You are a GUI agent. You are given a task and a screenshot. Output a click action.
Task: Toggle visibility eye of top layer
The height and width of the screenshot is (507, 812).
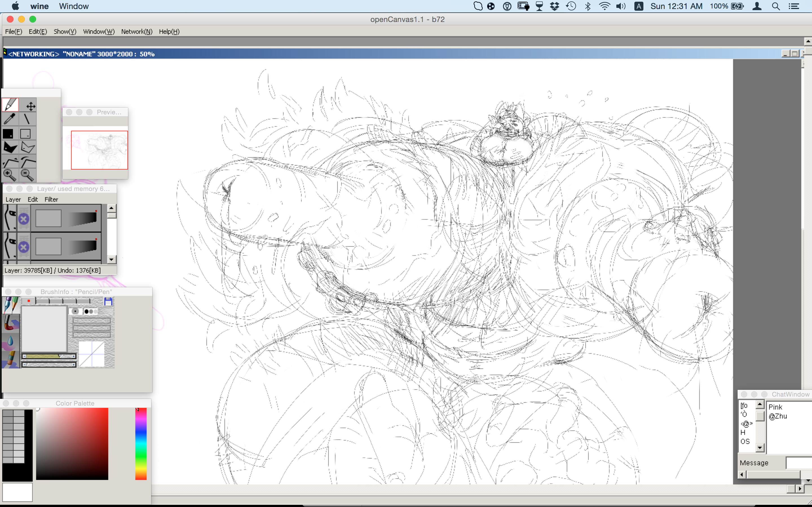(x=10, y=219)
